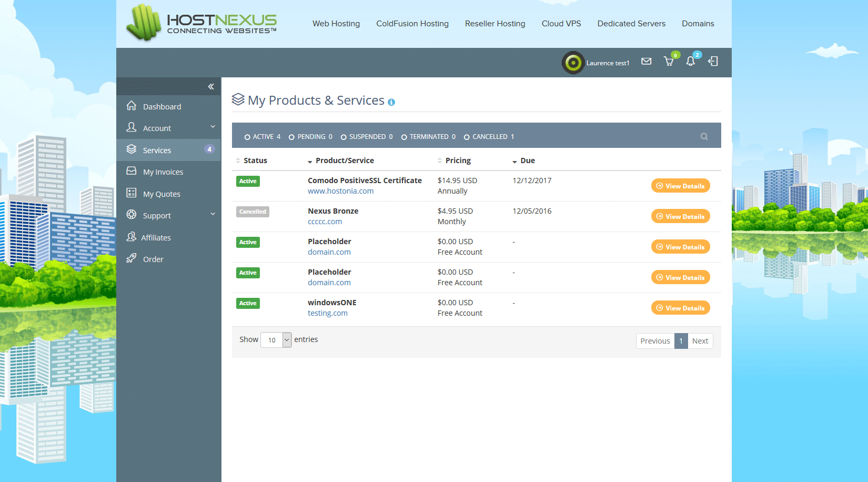Click the info icon beside page title
Viewport: 868px width, 482px height.
pyautogui.click(x=391, y=103)
